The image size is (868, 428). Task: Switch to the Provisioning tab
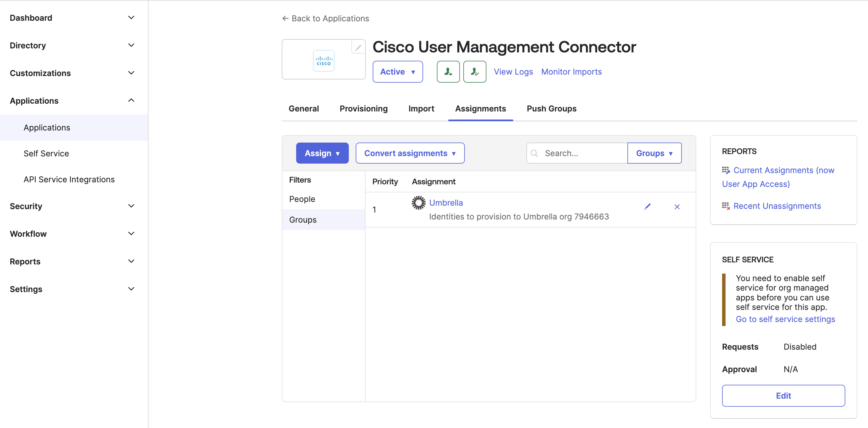363,109
